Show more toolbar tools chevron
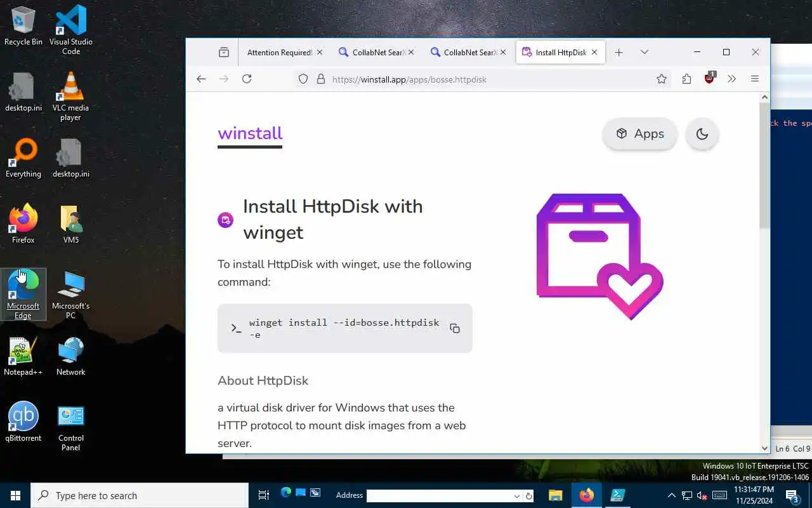The image size is (812, 508). [731, 79]
